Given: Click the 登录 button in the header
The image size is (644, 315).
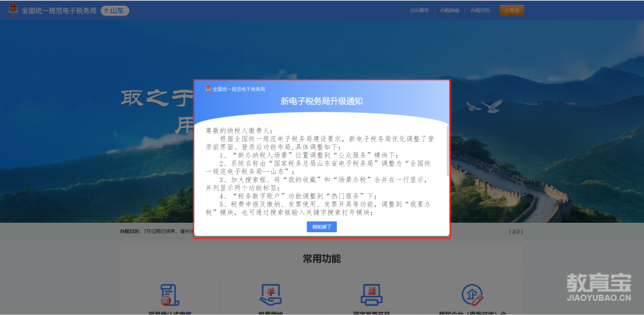Looking at the screenshot, I should [512, 10].
